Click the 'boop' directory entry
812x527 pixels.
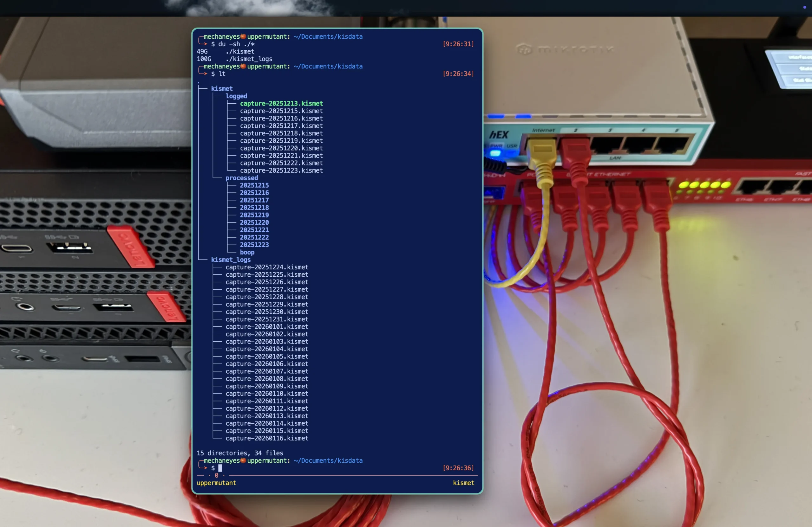(247, 252)
